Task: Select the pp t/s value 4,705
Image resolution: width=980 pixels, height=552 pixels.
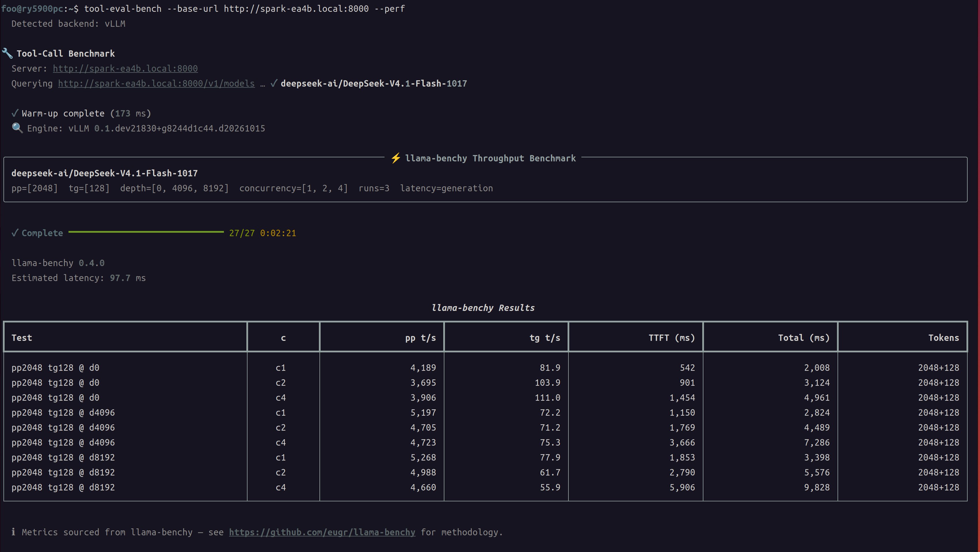Action: tap(423, 428)
